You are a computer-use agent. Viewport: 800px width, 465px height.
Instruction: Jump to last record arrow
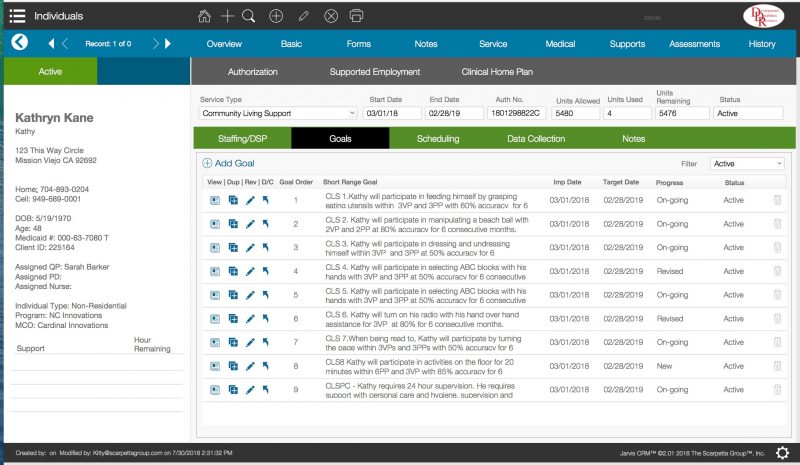tap(168, 43)
